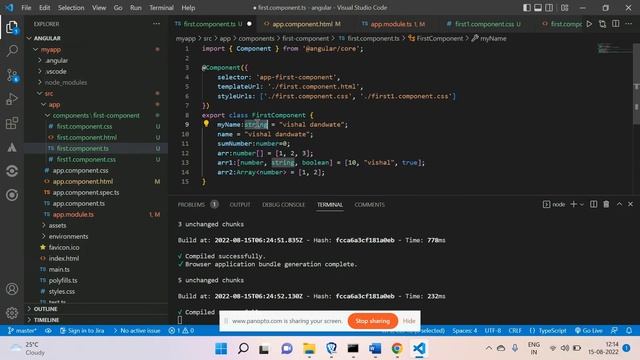Screen dimensions: 640x360
Task: Open Chrome from the taskbar
Action: tap(397, 349)
